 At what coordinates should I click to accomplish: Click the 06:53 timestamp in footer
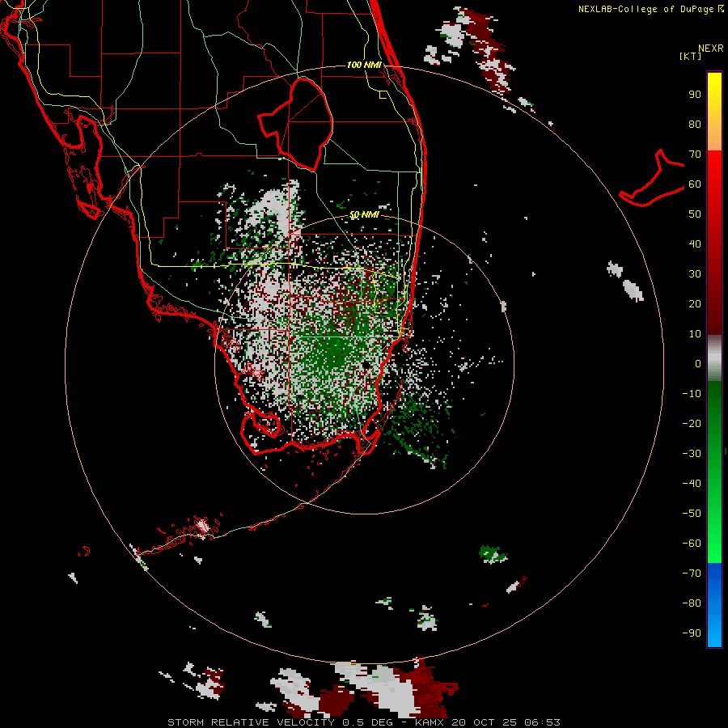pos(542,722)
